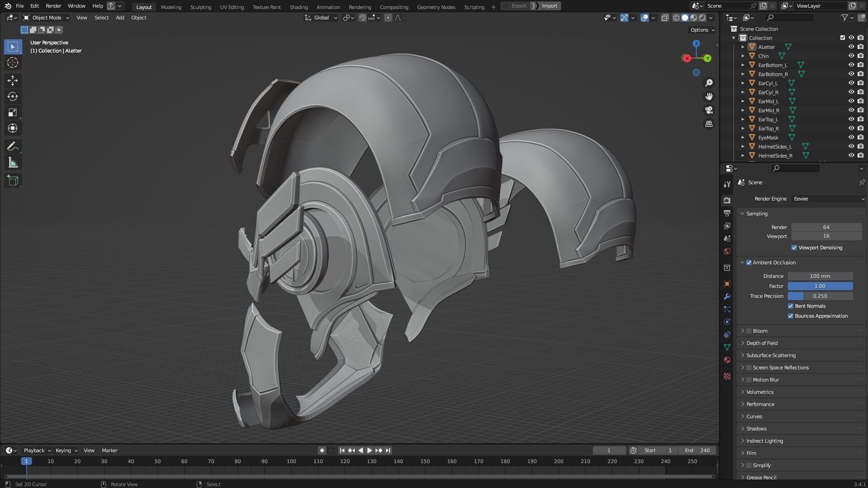This screenshot has width=868, height=488.
Task: Click the Pan view hand icon
Action: click(x=709, y=96)
